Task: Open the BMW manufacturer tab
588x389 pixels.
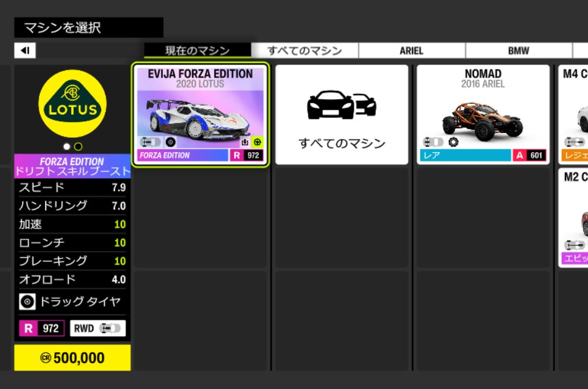Action: [x=518, y=50]
